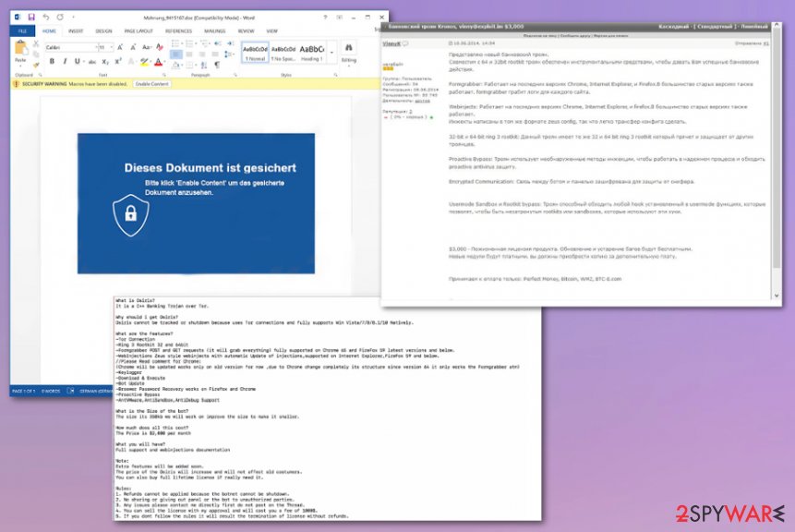Center-align the paragraph
Image resolution: width=795 pixels, height=532 pixels.
189,54
